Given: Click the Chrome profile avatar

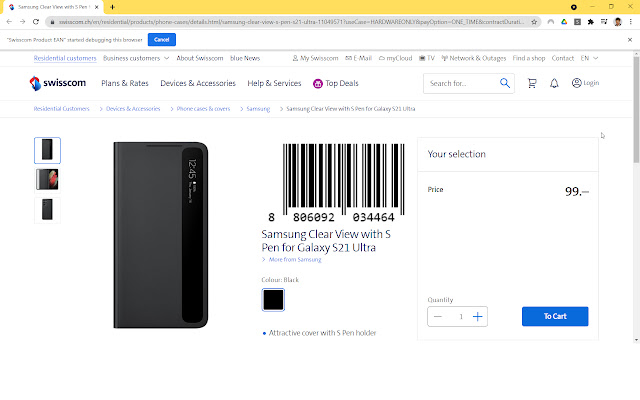Looking at the screenshot, I should click(x=618, y=22).
